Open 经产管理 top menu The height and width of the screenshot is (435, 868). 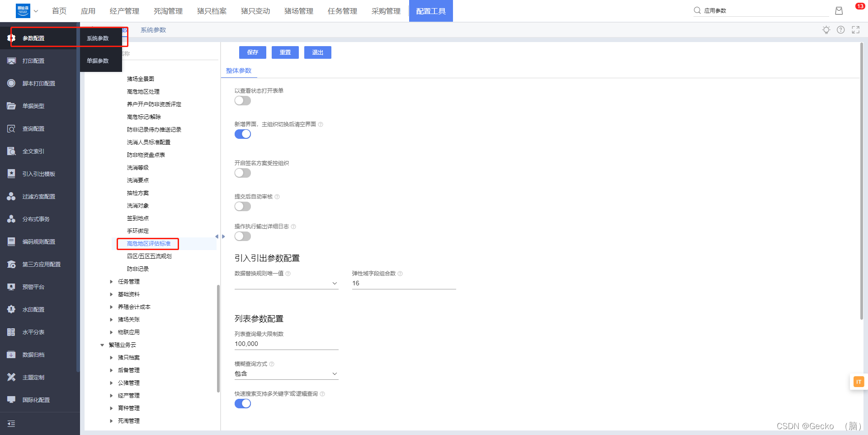point(124,11)
